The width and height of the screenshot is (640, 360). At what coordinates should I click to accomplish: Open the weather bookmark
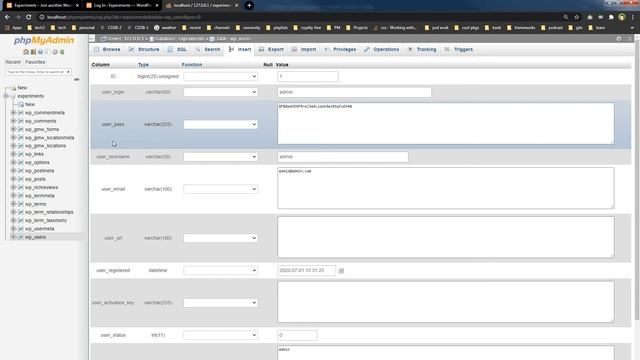coord(165,28)
